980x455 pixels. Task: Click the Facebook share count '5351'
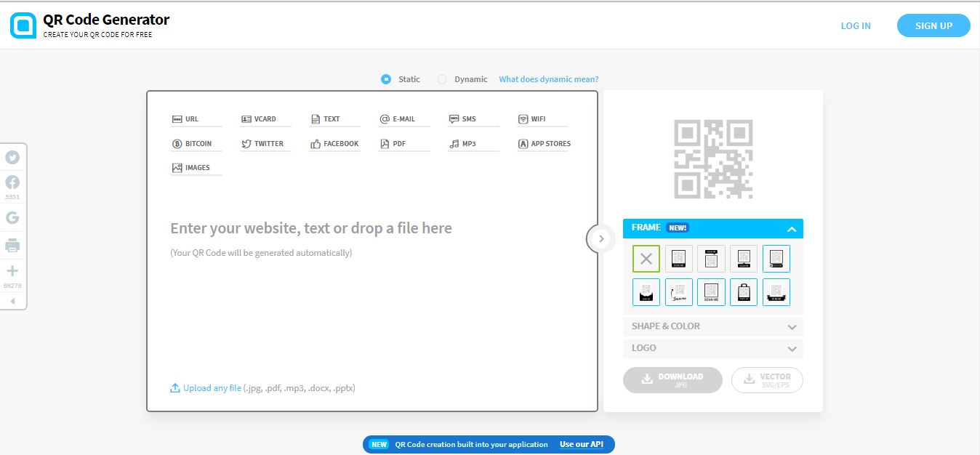coord(12,197)
